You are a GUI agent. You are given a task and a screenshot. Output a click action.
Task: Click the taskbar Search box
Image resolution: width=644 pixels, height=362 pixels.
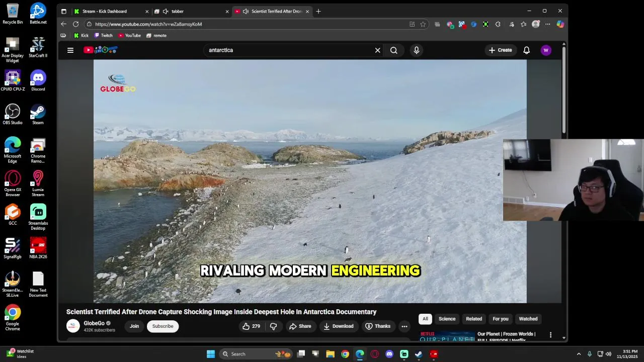(257, 354)
